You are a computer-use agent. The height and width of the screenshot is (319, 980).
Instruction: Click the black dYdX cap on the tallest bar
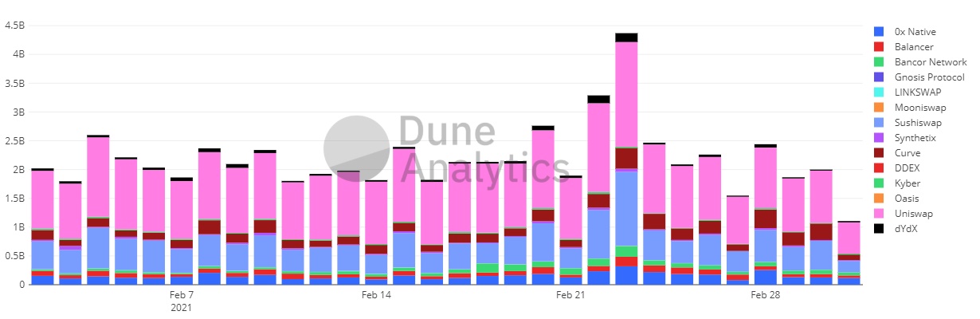(x=626, y=37)
